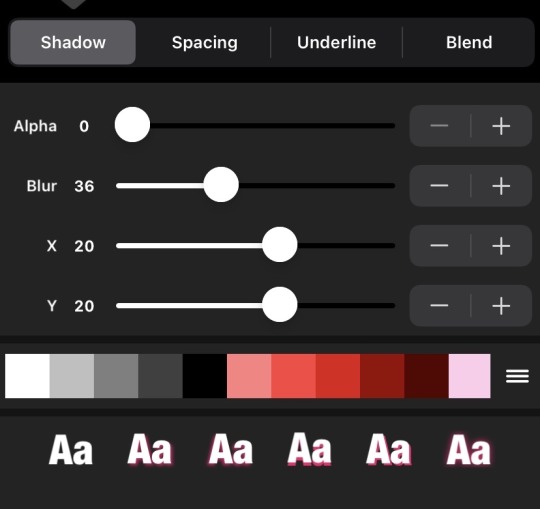Screen dimensions: 540x509
Task: Open the Underline tab
Action: [x=336, y=42]
